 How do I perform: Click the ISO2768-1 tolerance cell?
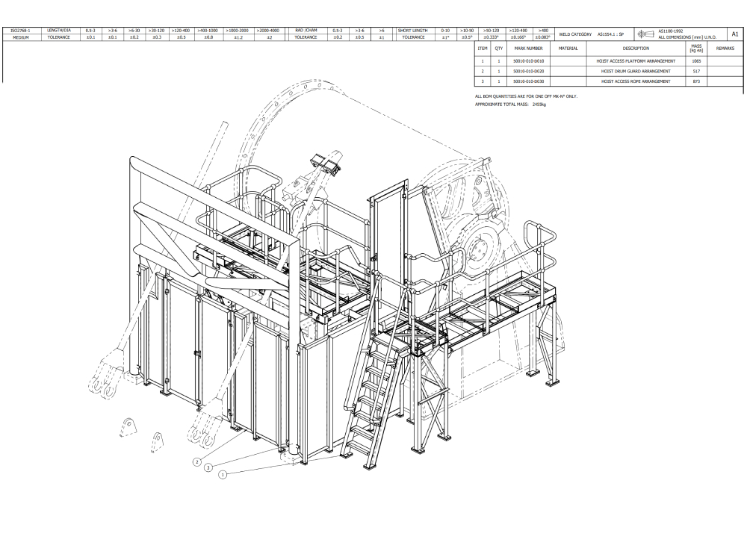click(21, 31)
